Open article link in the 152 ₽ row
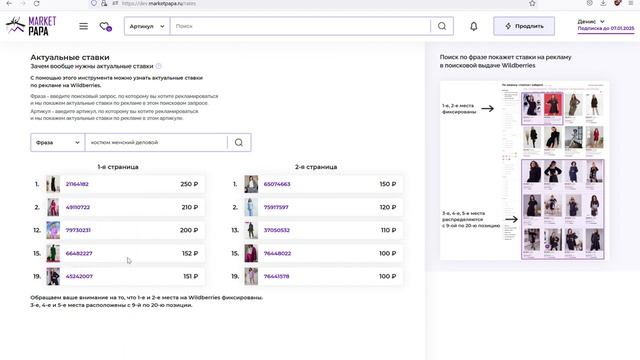This screenshot has height=360, width=640. [79, 253]
